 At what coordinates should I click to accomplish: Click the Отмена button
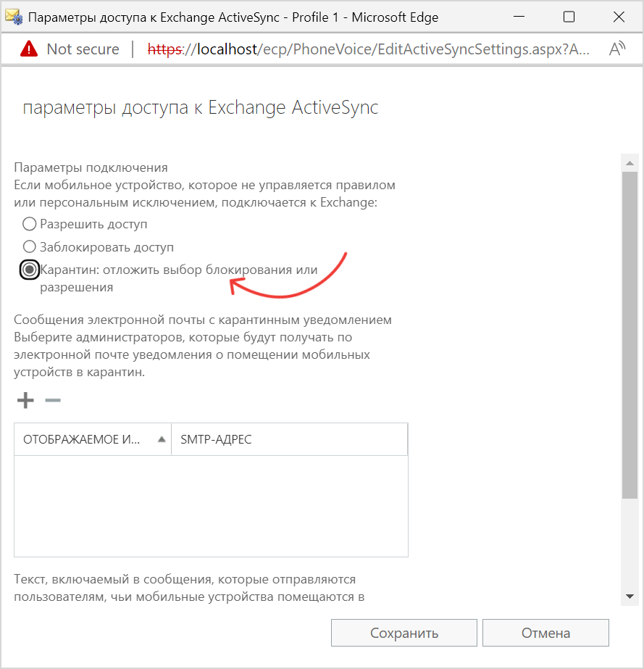pos(545,633)
